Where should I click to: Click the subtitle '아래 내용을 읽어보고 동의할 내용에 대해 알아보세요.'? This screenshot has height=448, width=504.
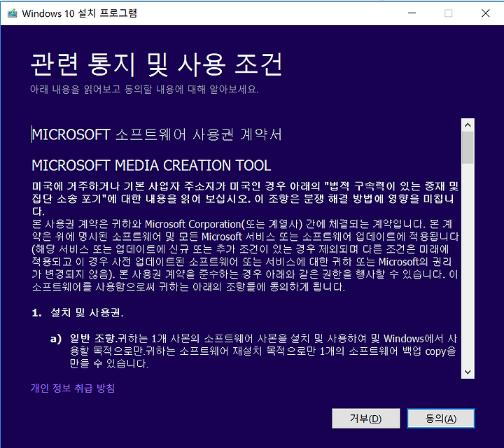point(144,89)
